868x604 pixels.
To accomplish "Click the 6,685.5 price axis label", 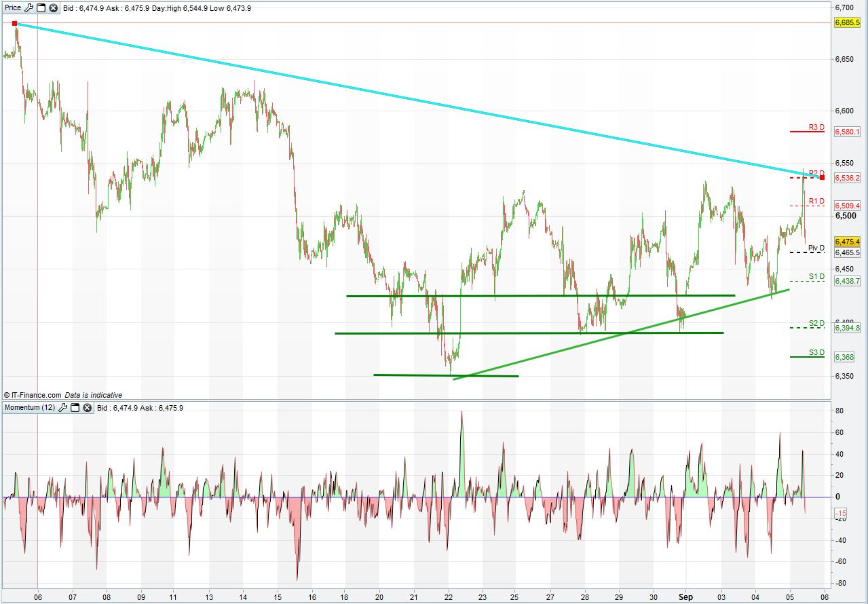I will [847, 22].
